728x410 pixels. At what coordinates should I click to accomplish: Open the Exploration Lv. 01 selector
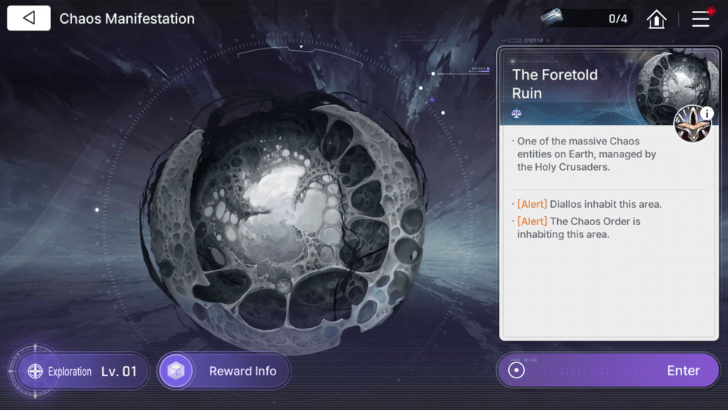click(83, 371)
